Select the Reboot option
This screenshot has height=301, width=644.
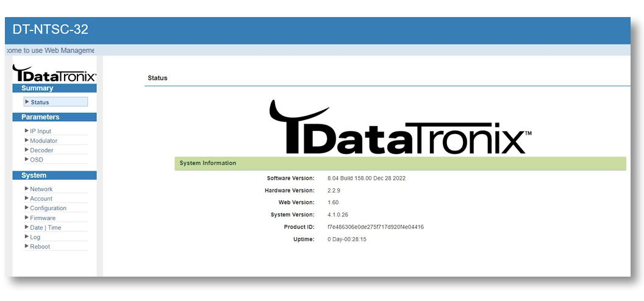[x=40, y=246]
